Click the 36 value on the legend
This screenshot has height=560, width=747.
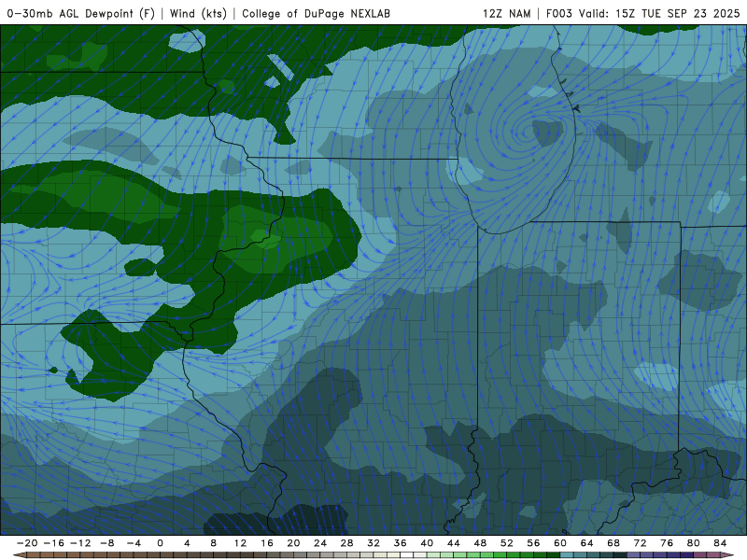coord(401,543)
